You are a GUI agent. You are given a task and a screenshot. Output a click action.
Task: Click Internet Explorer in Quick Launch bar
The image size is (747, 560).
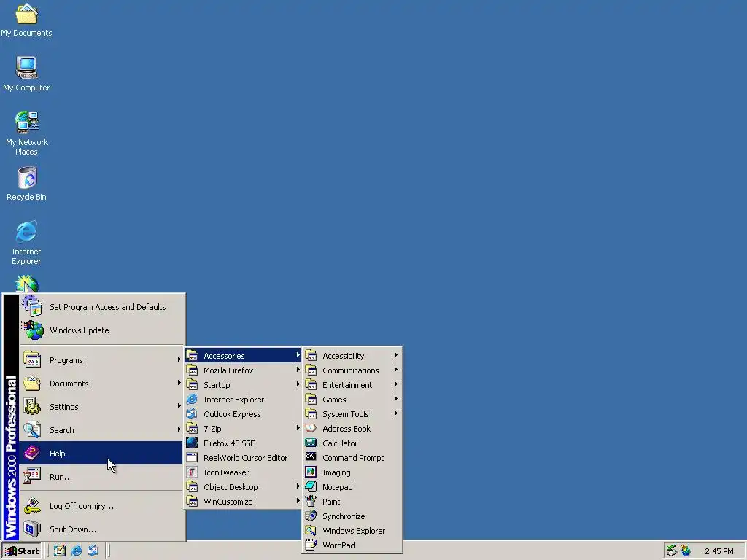[76, 551]
